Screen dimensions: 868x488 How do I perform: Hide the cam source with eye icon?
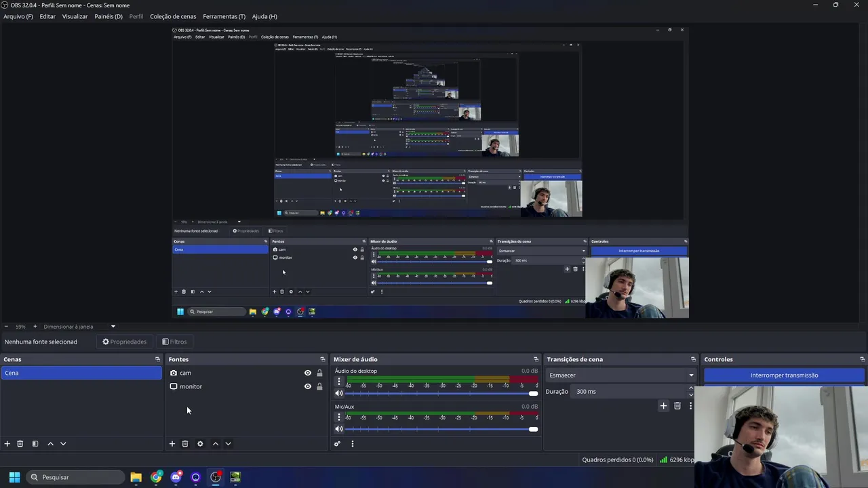click(x=308, y=373)
